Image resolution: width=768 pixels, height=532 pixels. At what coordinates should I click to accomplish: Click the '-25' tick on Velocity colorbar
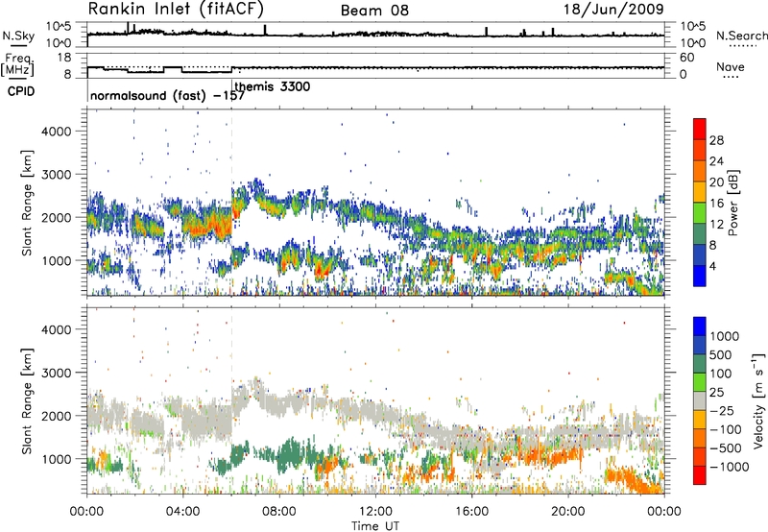[x=721, y=410]
